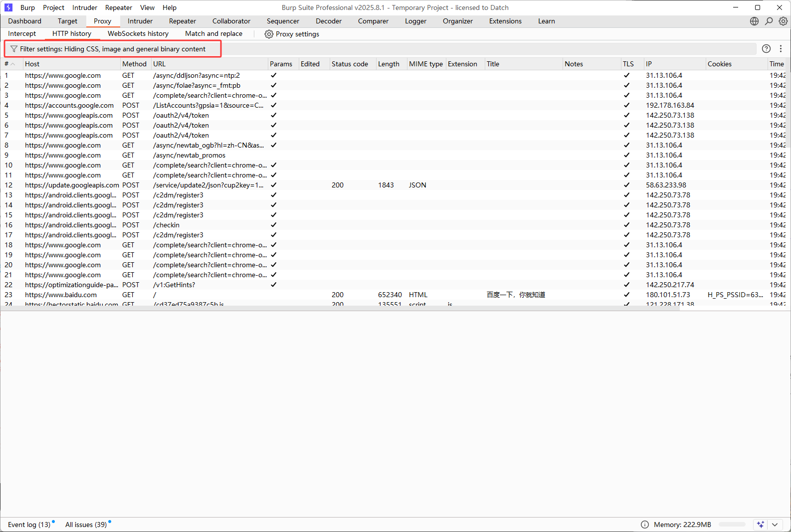Screen dimensions: 791x532
Task: Click the memory usage bar
Action: coord(732,525)
